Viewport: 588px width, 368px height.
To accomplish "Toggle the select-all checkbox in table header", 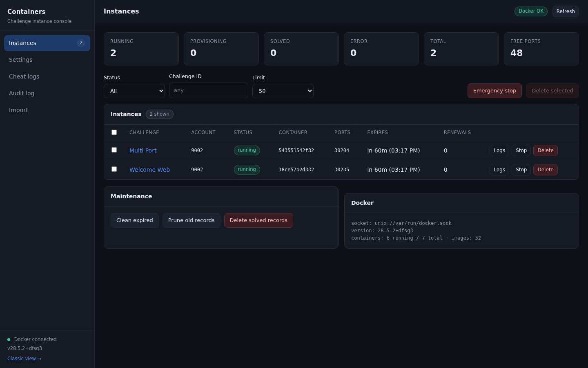I will pos(114,132).
